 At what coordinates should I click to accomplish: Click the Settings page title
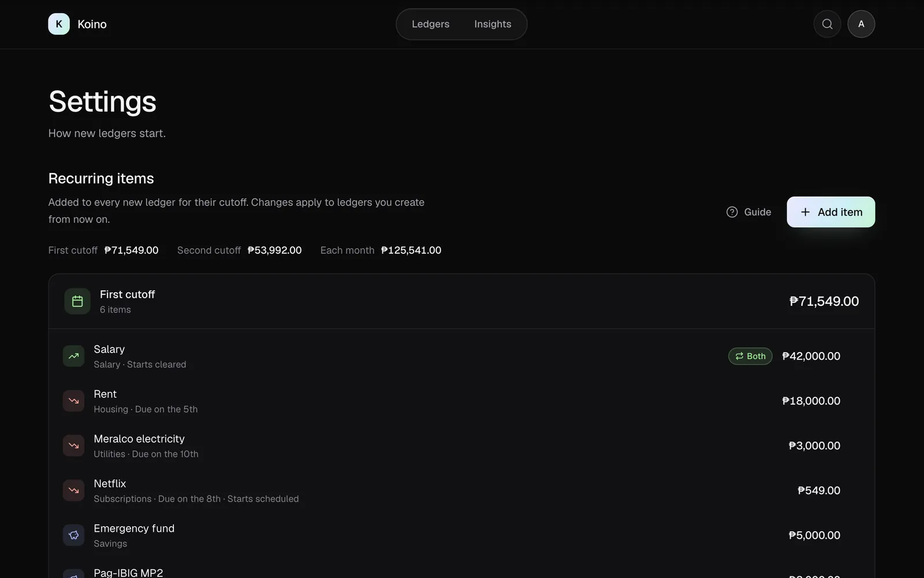point(102,102)
